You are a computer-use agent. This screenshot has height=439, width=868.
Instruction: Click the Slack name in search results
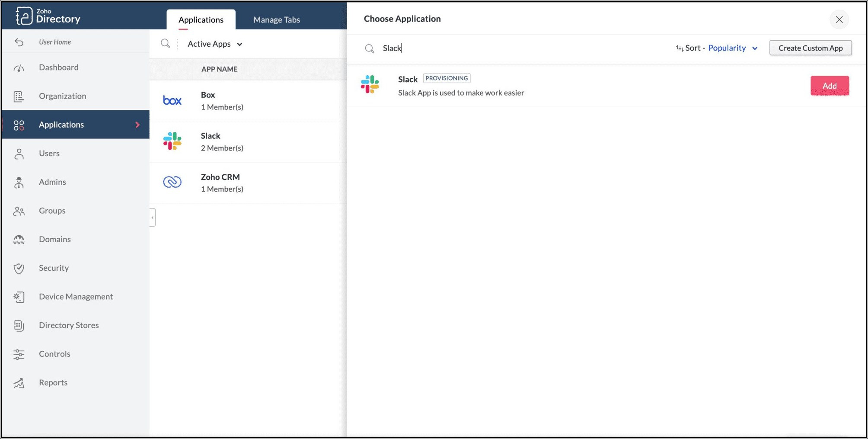point(408,79)
